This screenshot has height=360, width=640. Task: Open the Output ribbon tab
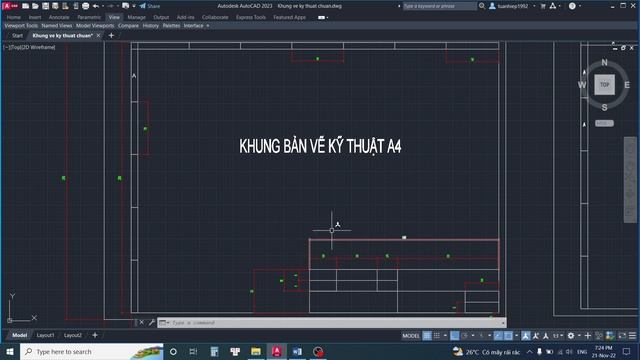161,17
